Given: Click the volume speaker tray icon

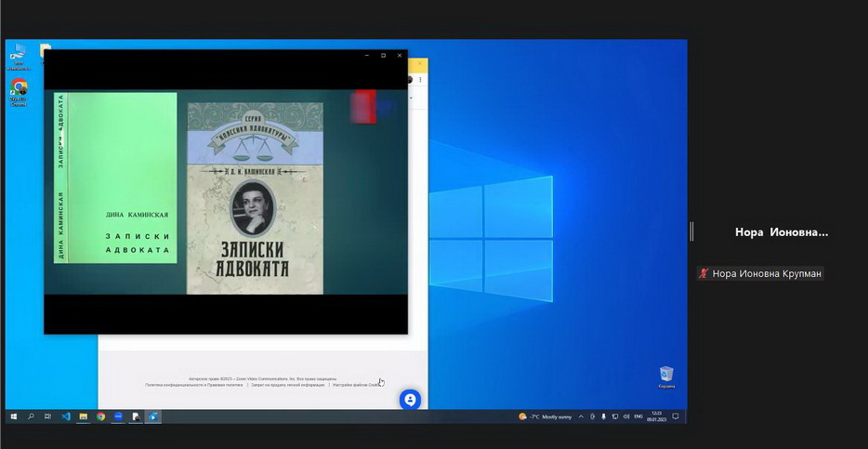Looking at the screenshot, I should point(624,416).
